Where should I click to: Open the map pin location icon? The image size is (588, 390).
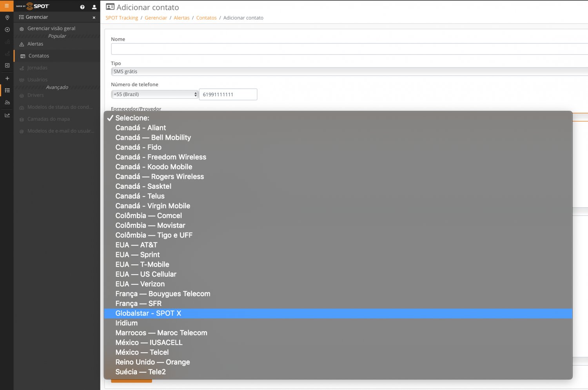point(7,18)
